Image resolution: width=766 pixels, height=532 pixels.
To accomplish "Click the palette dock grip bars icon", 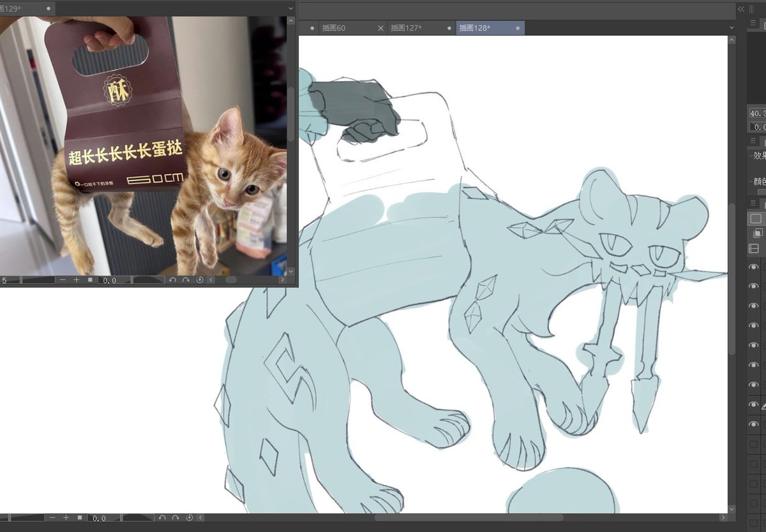I will coord(751,9).
